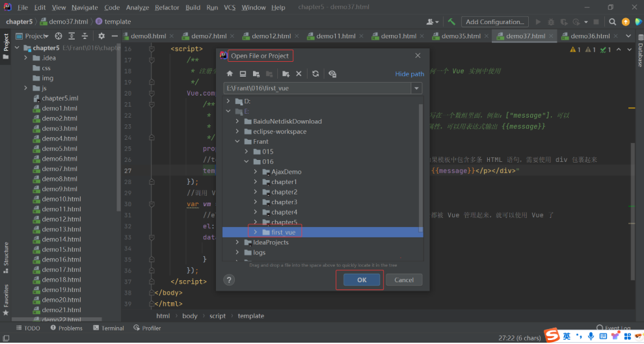Screen dimensions: 644x344
Task: Open the Profiler tool window
Action: (x=147, y=328)
